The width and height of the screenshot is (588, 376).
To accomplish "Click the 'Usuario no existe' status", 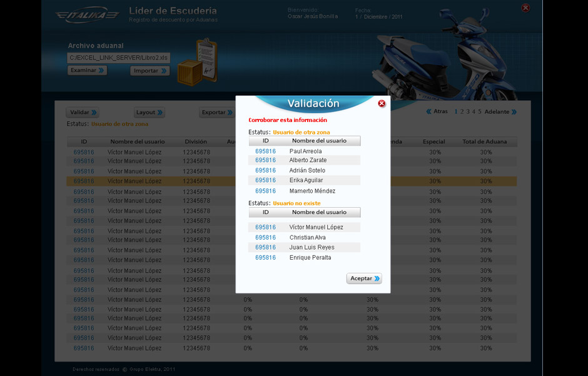I will point(297,203).
